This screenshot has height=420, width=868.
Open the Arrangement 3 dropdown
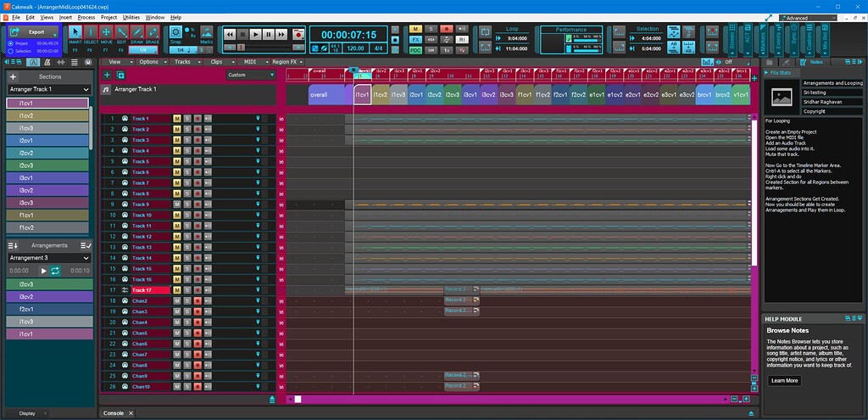point(86,258)
